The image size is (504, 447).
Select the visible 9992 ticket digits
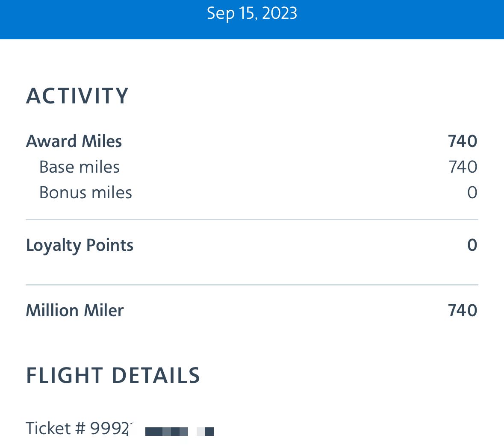coord(109,428)
